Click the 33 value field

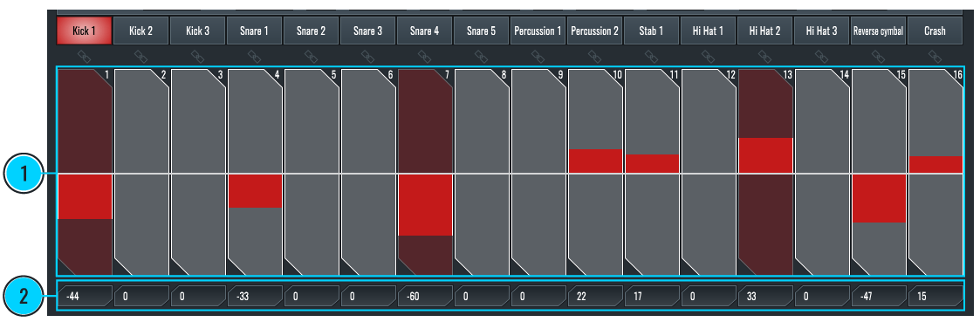coord(765,296)
